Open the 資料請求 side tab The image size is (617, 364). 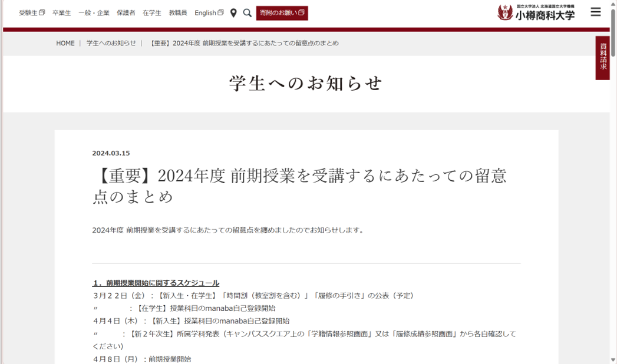coord(602,58)
